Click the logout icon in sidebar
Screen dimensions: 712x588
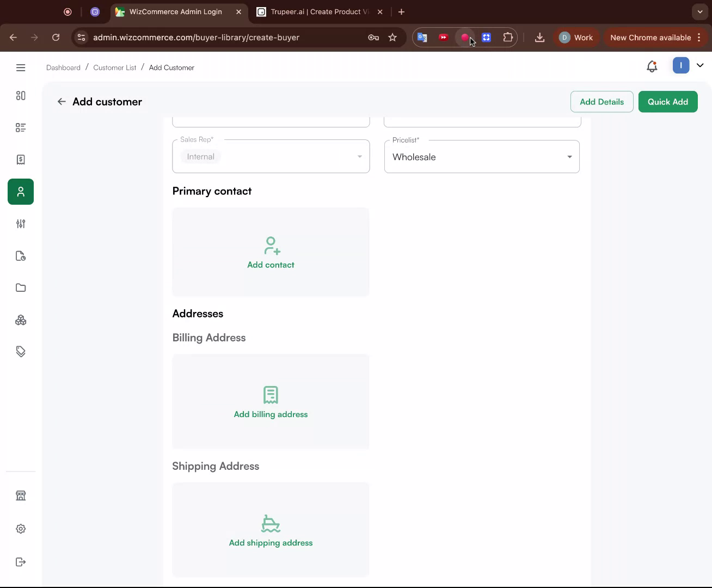coord(21,562)
